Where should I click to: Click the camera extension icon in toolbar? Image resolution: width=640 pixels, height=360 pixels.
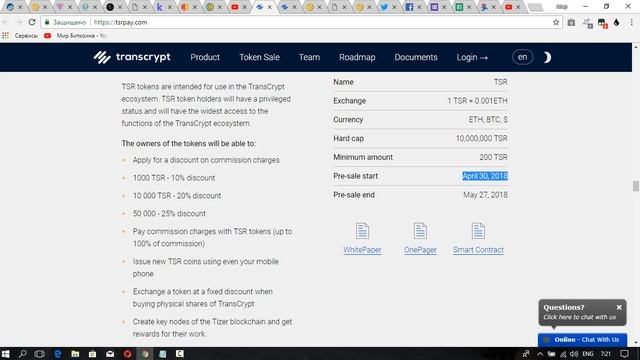571,22
